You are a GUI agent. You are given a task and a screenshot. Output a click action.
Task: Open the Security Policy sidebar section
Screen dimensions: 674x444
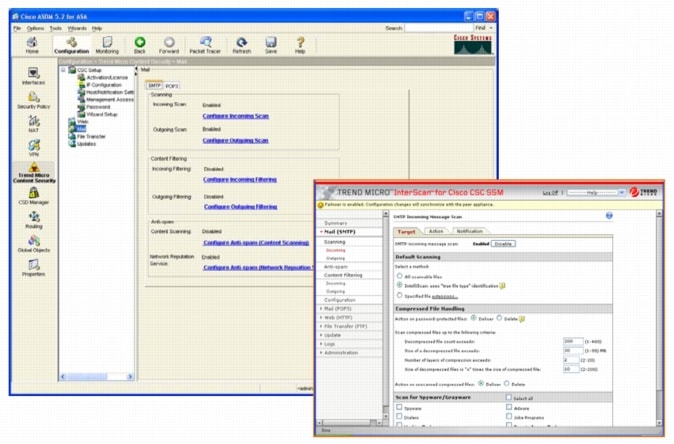pyautogui.click(x=34, y=100)
